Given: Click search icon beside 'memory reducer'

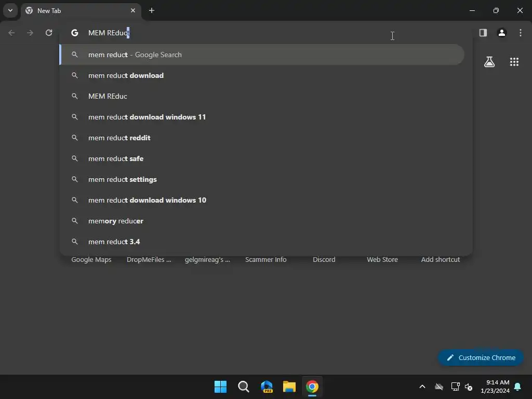Looking at the screenshot, I should [75, 221].
